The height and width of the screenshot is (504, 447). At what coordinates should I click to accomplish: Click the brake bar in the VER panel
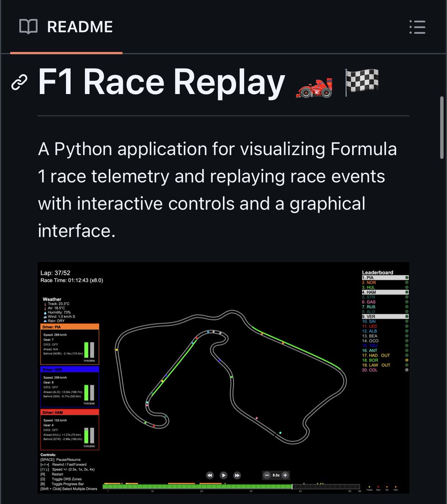92,393
